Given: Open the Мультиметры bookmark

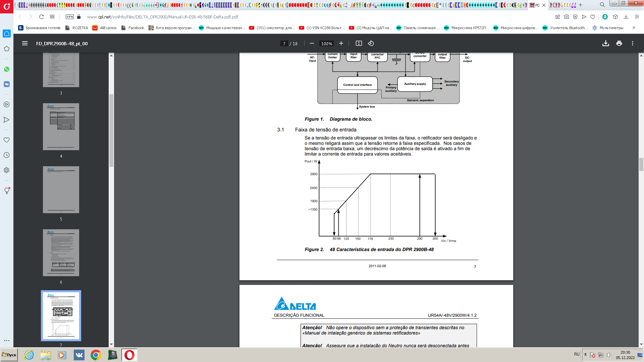Looking at the screenshot, I should pos(608,28).
